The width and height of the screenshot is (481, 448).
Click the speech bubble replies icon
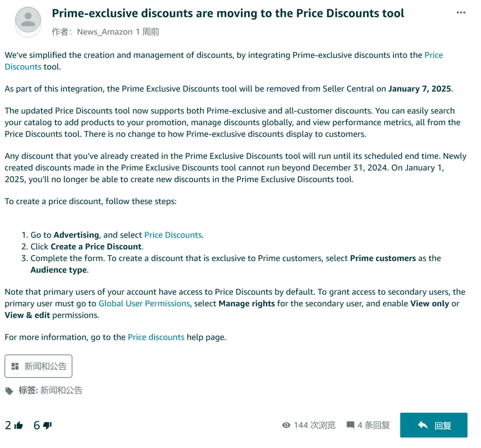click(351, 425)
